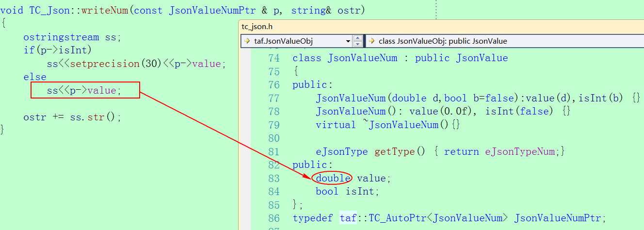Click 'double' keyword on line 83

pyautogui.click(x=334, y=178)
